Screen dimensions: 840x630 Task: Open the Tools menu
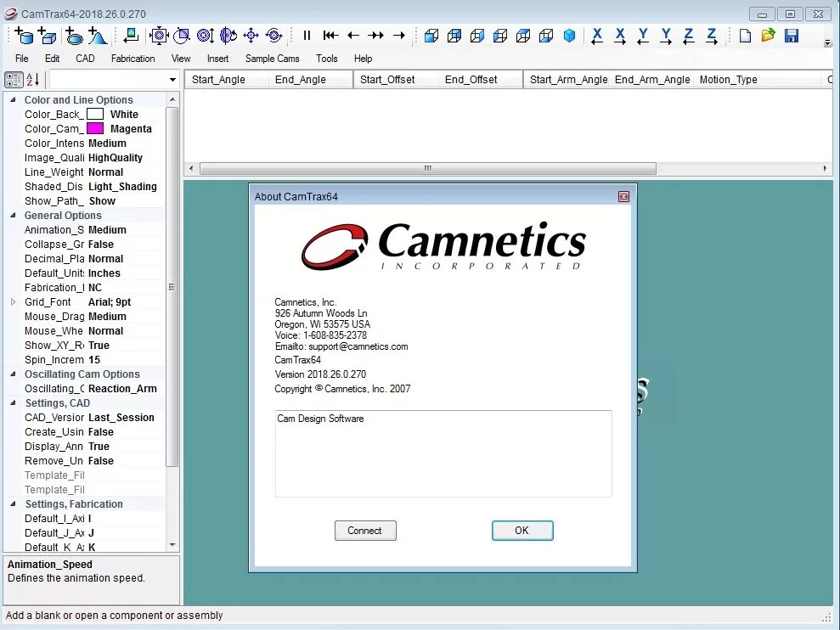pos(327,59)
